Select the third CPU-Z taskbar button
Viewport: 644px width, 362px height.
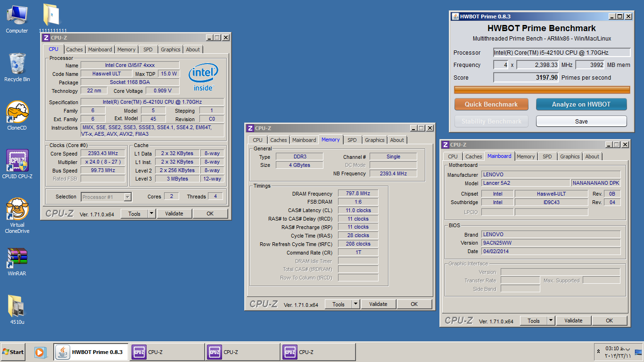[318, 352]
